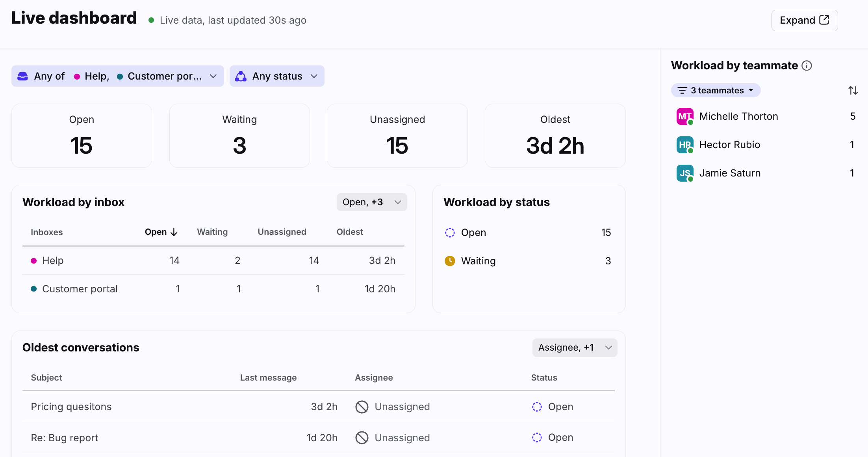This screenshot has width=868, height=457.
Task: Click the Open status icon in Re: Bug report row
Action: pos(537,438)
